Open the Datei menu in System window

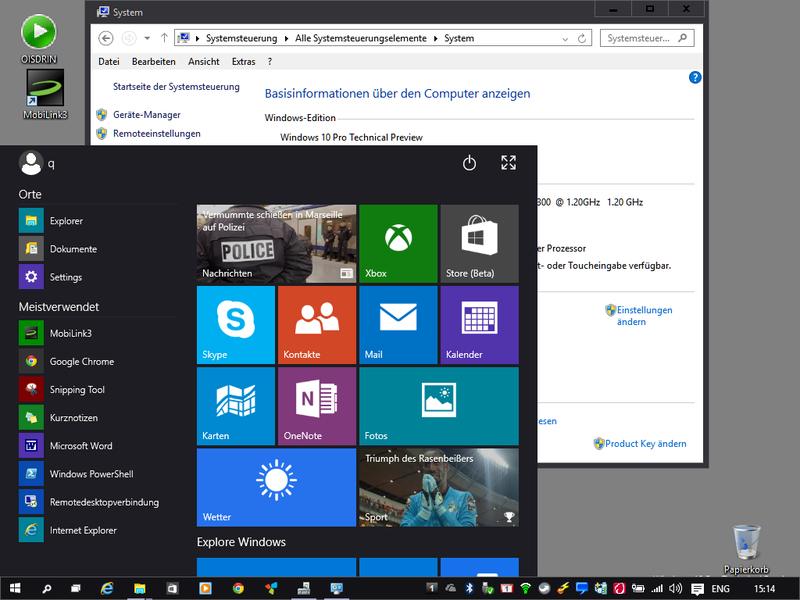click(x=109, y=61)
